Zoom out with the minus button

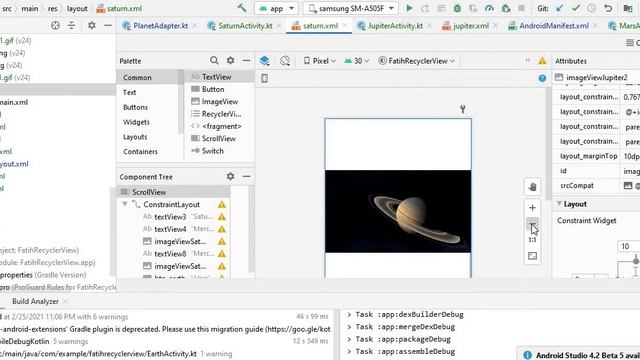pyautogui.click(x=532, y=224)
